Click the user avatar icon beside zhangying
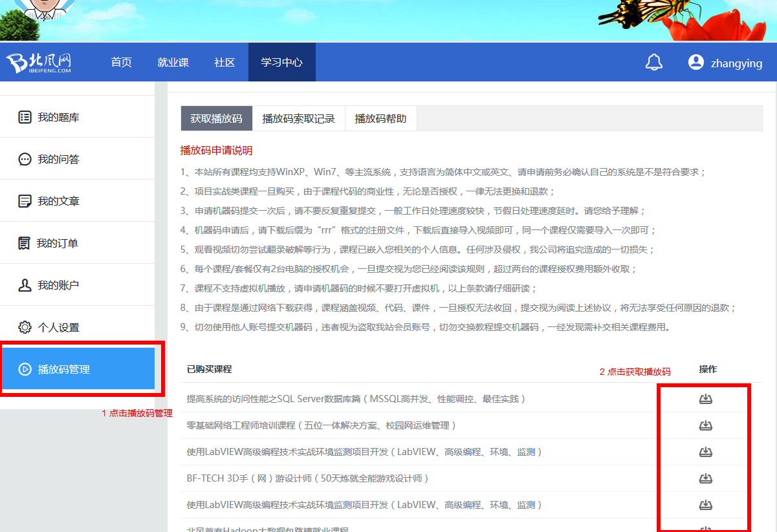The image size is (777, 532). point(696,62)
